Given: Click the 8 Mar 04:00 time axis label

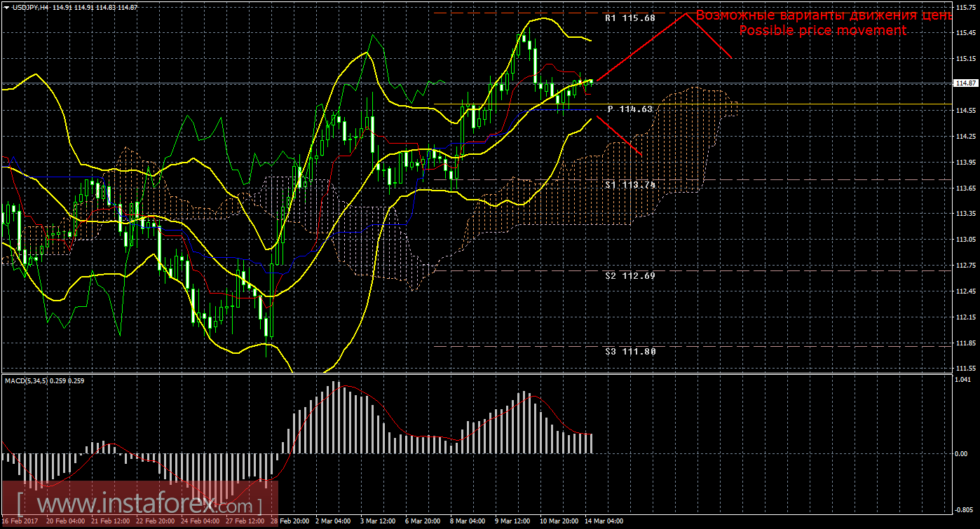Looking at the screenshot, I should click(468, 522).
